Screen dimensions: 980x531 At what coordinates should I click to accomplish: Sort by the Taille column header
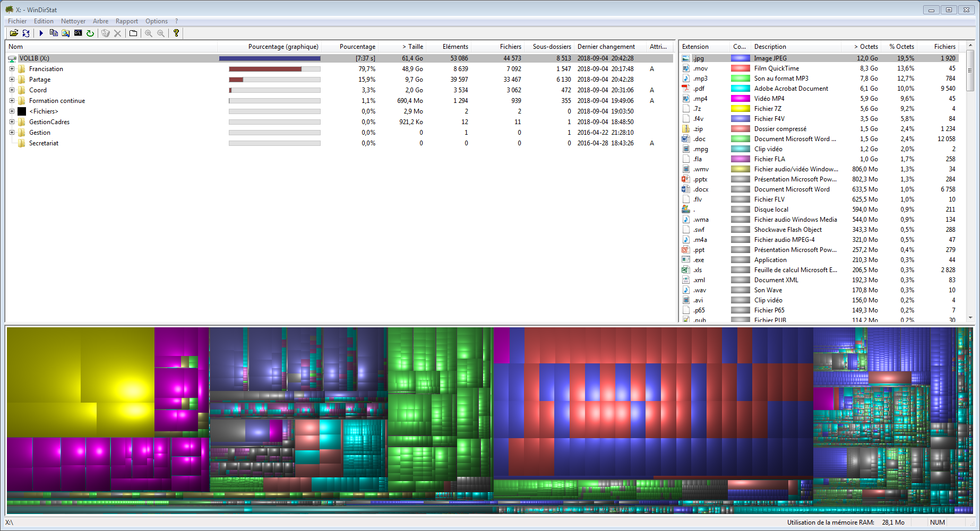tap(412, 47)
